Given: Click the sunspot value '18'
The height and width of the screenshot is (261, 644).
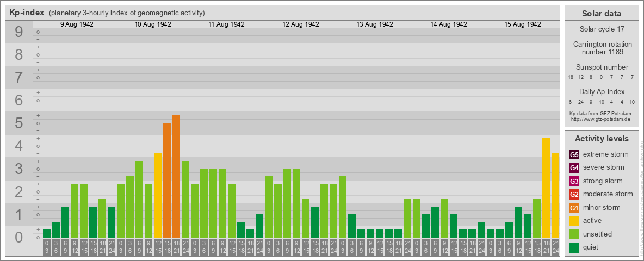Looking at the screenshot, I should [x=571, y=77].
